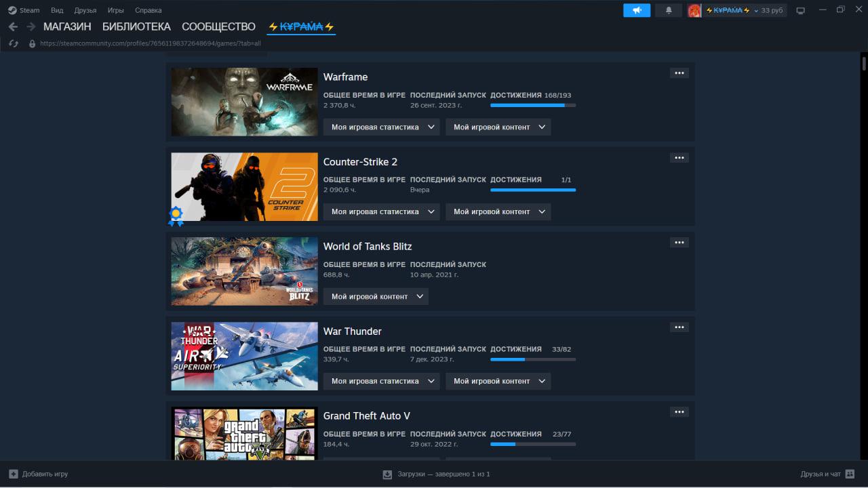
Task: Click the blue badge on Counter-Strike 2 cover
Action: (176, 216)
